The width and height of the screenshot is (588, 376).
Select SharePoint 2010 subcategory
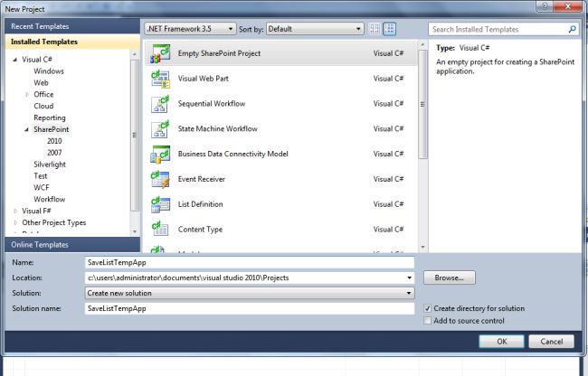tap(54, 141)
